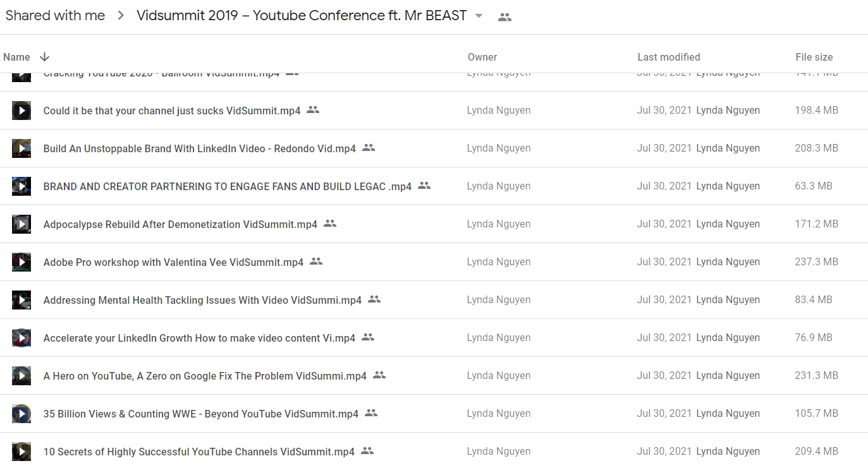Click the 83.4 MB file size value
Screen dimensions: 868x468
click(814, 300)
